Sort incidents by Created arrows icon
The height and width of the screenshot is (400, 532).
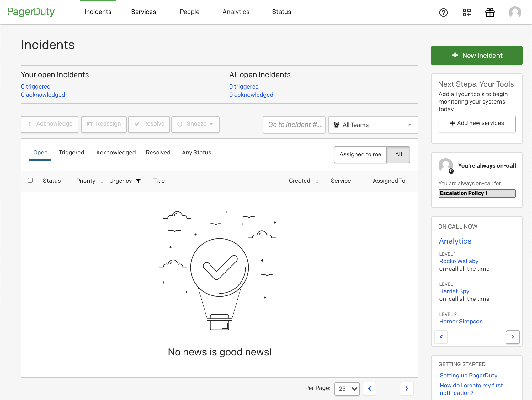tap(317, 181)
